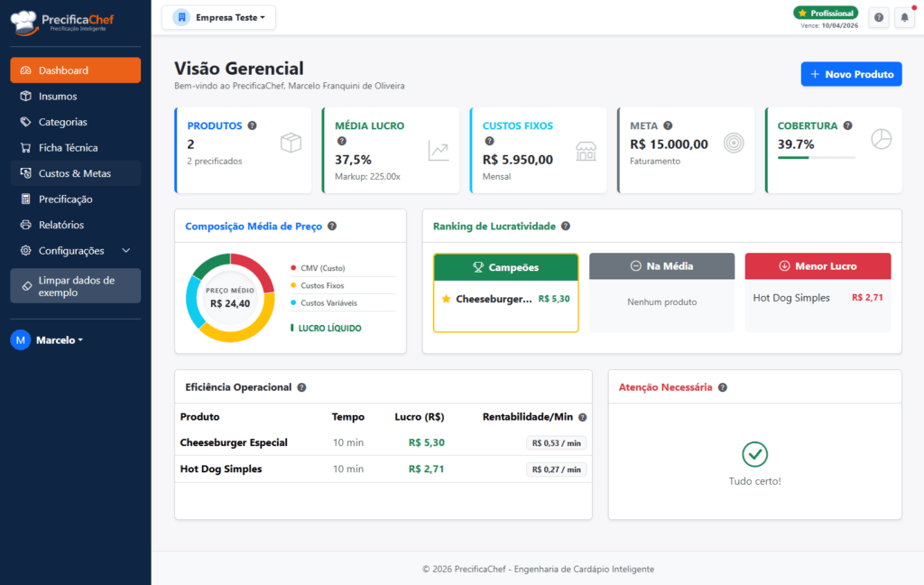Viewport: 924px width, 585px height.
Task: Click the Categorias tag icon
Action: 25,122
